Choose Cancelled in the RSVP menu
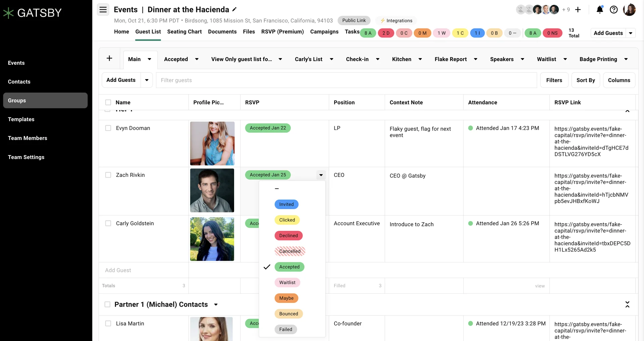This screenshot has width=644, height=341. 290,251
